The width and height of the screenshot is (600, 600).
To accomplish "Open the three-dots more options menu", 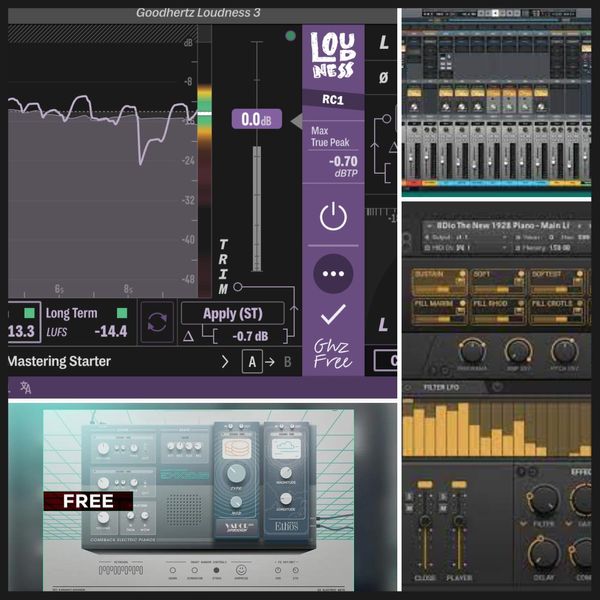I will [x=333, y=273].
